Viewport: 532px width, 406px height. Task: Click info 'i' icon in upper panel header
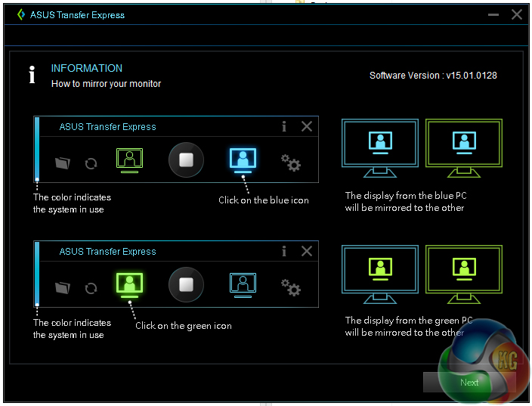[x=284, y=126]
